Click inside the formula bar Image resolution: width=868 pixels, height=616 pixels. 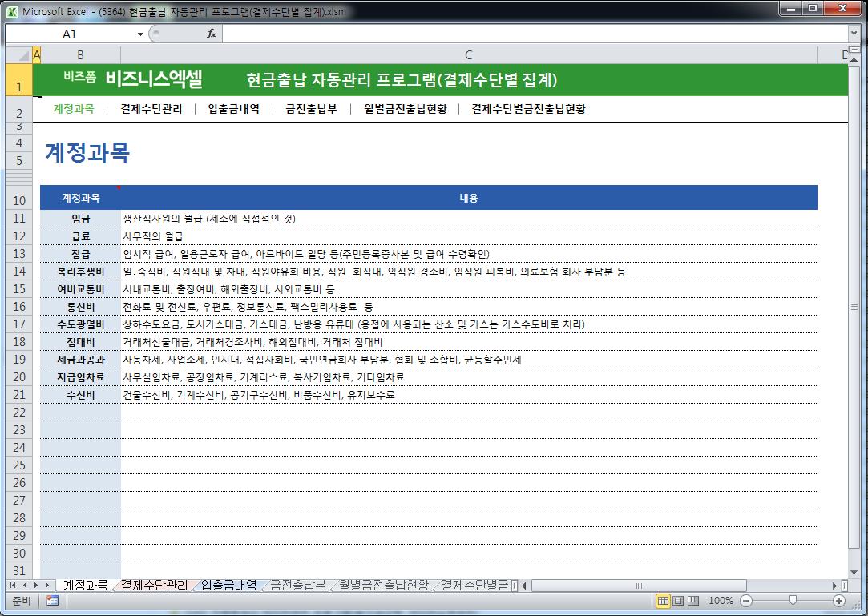(535, 34)
